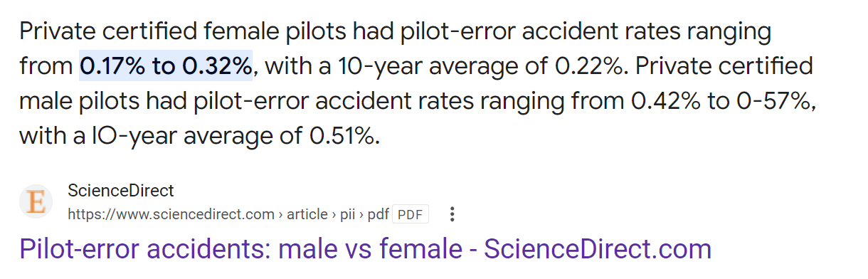
Task: Open the three-dot more options menu
Action: point(452,214)
